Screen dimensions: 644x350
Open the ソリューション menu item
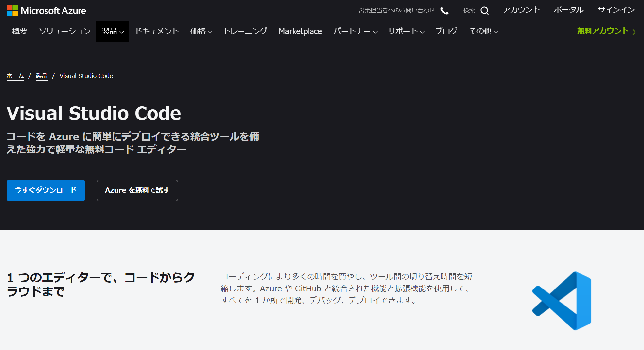[65, 31]
